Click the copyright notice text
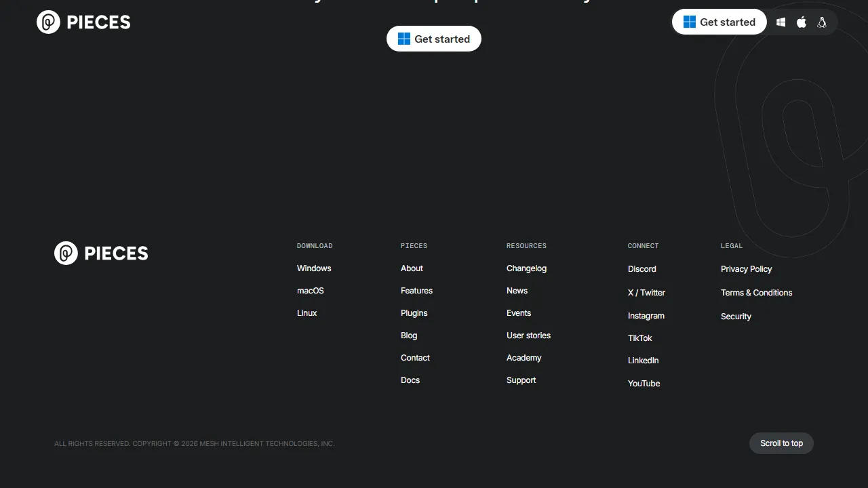This screenshot has width=868, height=488. coord(194,444)
